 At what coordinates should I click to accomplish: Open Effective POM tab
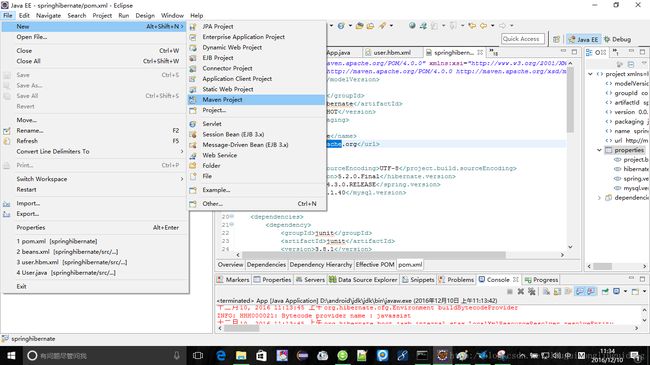pos(375,265)
